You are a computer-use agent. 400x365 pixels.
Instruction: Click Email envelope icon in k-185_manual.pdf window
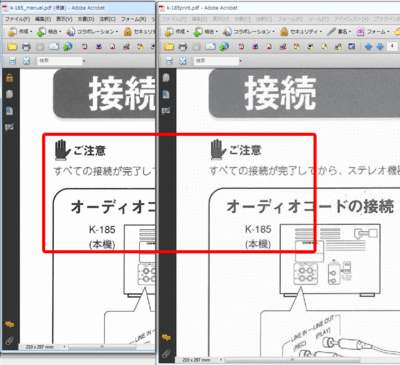click(x=54, y=47)
